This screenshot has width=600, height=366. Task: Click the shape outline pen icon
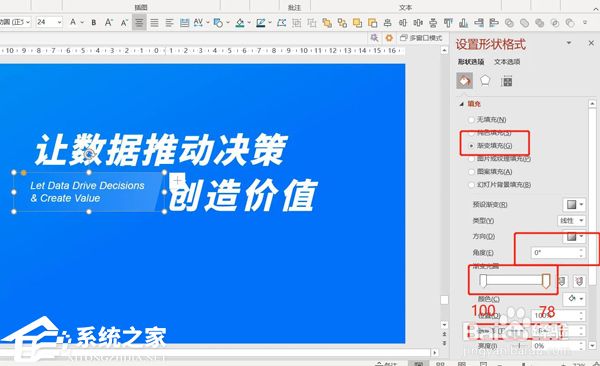(x=261, y=23)
